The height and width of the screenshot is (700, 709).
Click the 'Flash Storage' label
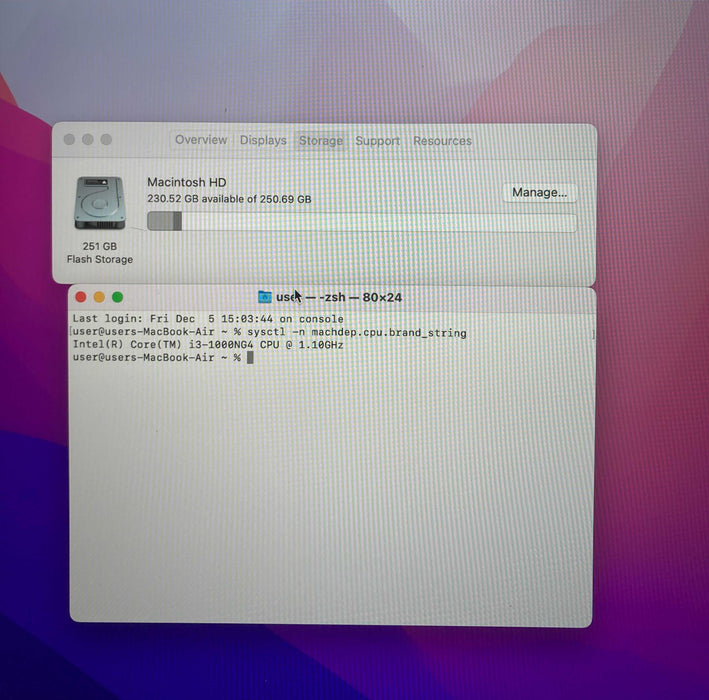[x=100, y=260]
